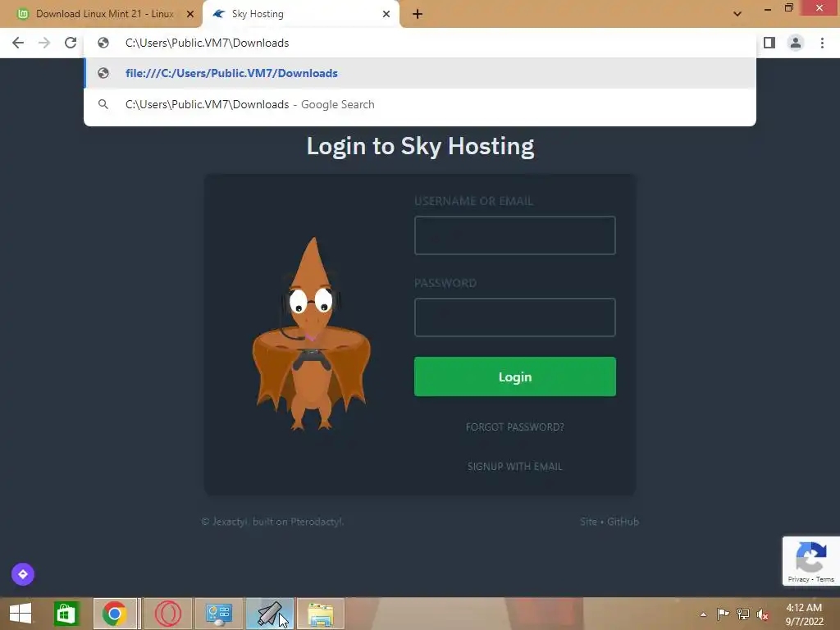Select the Sky Hosting tab
The image size is (840, 630).
tap(301, 14)
